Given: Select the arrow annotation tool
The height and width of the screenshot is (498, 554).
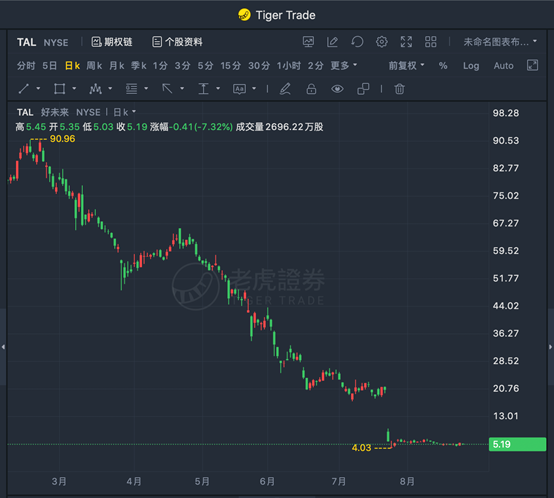Looking at the screenshot, I should coord(167,89).
